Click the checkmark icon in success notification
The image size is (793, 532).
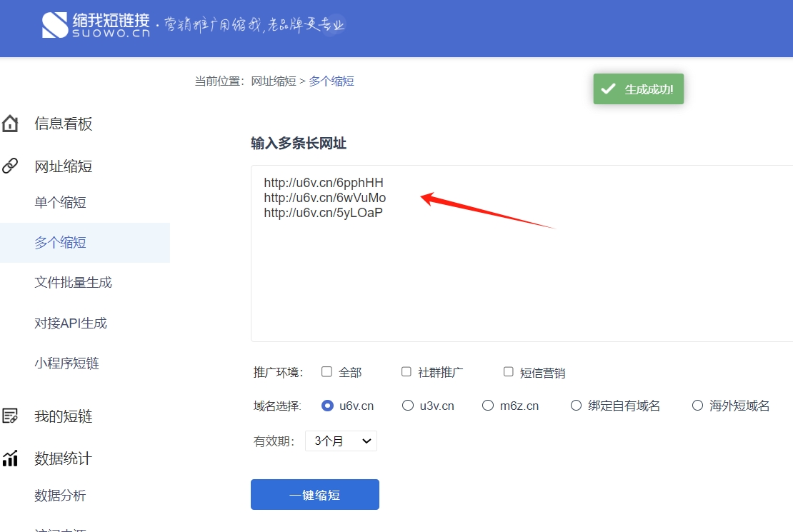pyautogui.click(x=608, y=89)
